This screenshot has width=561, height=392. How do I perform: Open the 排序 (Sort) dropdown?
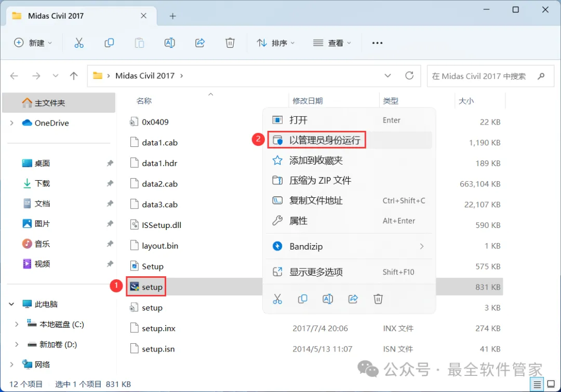tap(275, 43)
